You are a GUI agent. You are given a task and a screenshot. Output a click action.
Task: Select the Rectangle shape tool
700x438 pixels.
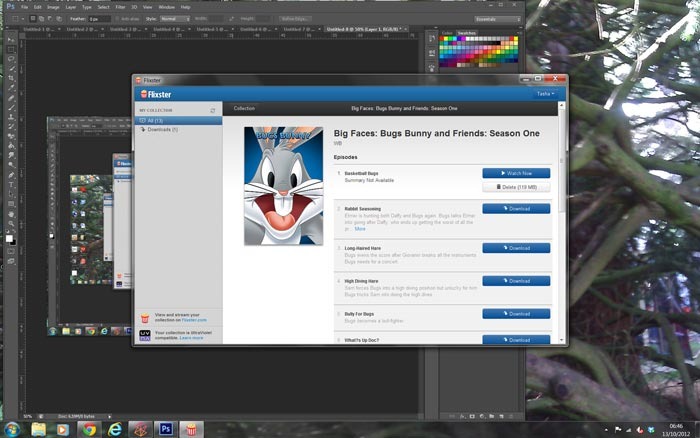coord(11,204)
